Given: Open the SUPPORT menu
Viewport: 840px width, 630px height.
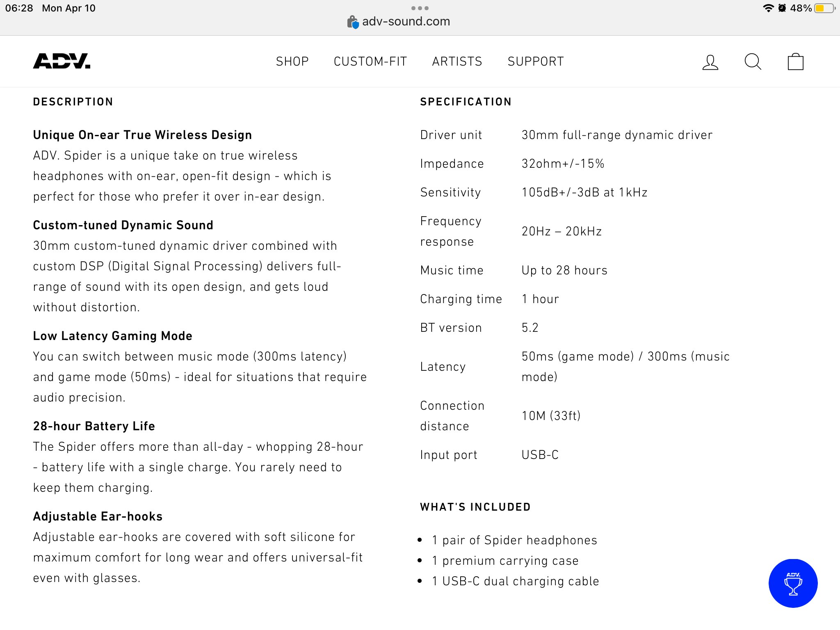Looking at the screenshot, I should click(535, 62).
